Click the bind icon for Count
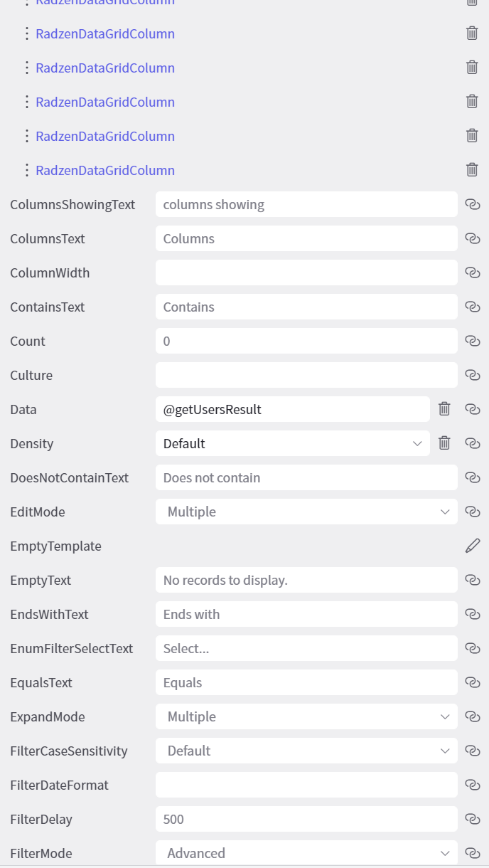Screen dimensions: 489x868 tap(473, 341)
